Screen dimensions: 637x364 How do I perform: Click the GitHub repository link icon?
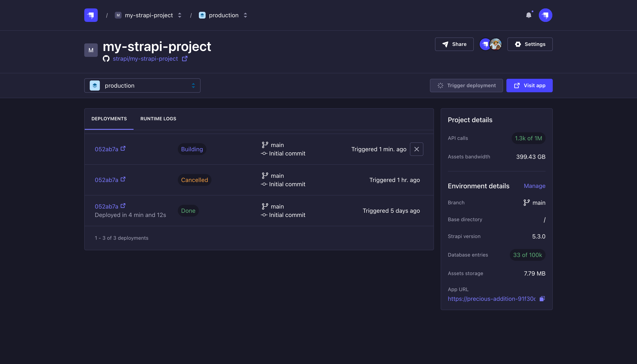point(185,59)
